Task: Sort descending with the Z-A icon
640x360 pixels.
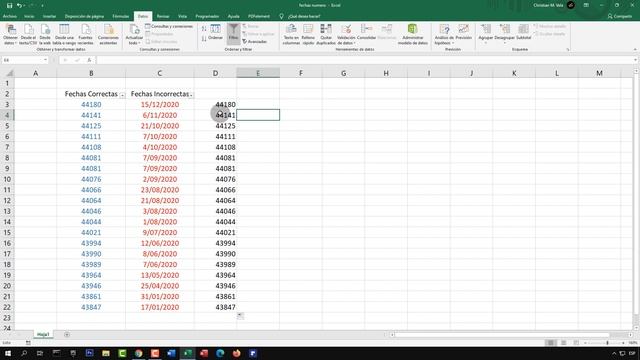Action: click(x=204, y=38)
